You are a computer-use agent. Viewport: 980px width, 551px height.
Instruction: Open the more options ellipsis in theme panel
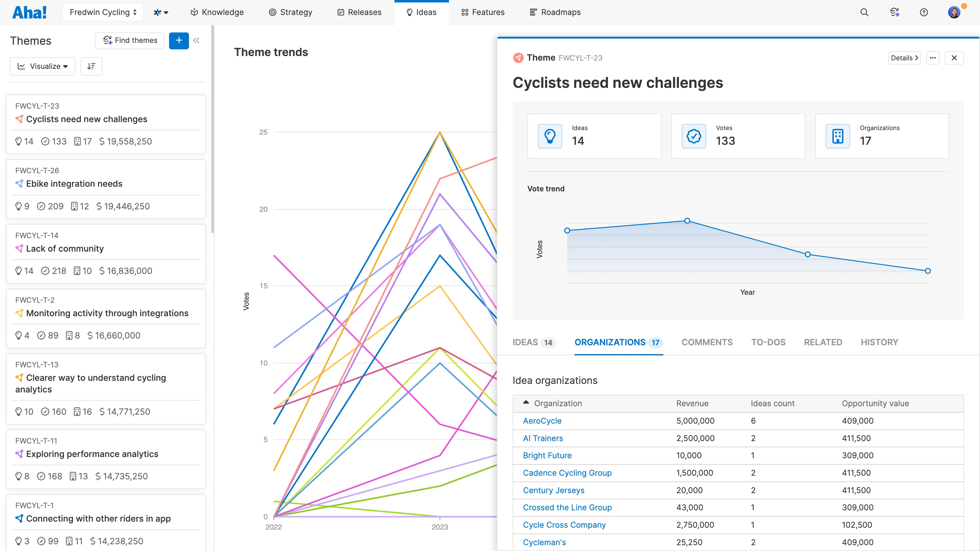tap(933, 58)
